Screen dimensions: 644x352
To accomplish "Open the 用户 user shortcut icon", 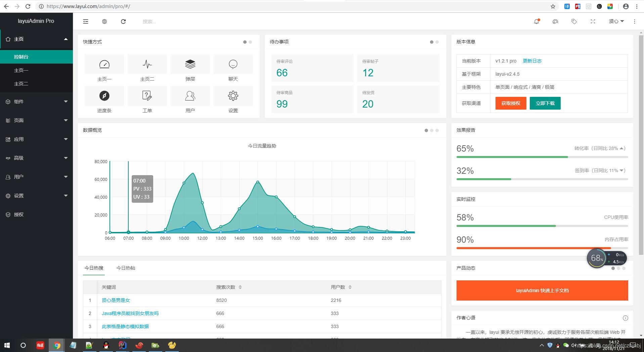I will tap(190, 96).
